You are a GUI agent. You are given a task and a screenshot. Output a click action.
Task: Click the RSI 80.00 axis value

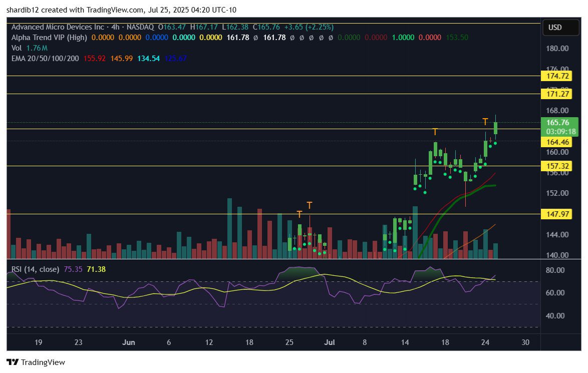[x=555, y=270]
